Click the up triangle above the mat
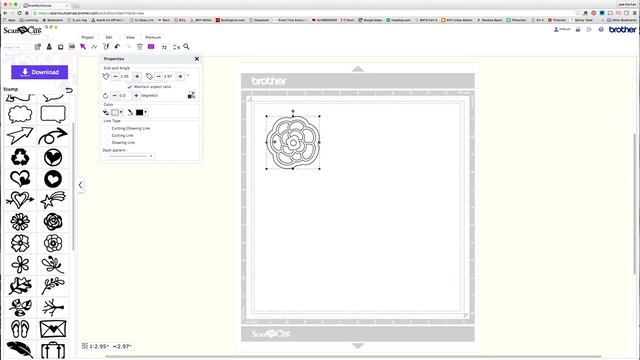 pos(358,69)
